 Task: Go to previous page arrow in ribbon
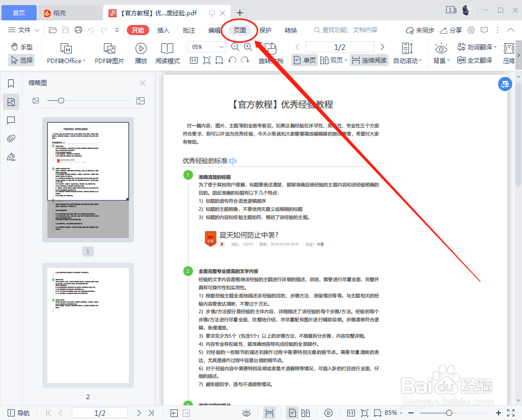(x=297, y=47)
